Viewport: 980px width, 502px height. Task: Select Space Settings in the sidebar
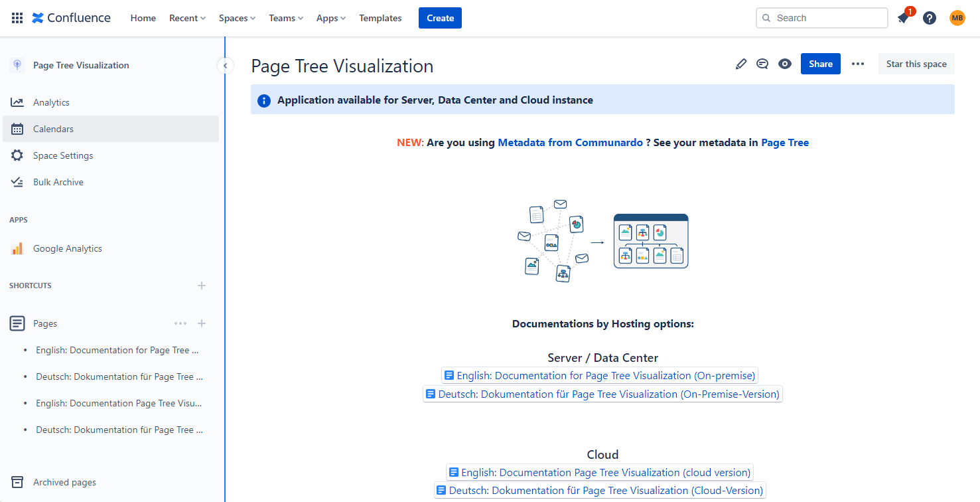[x=111, y=155]
